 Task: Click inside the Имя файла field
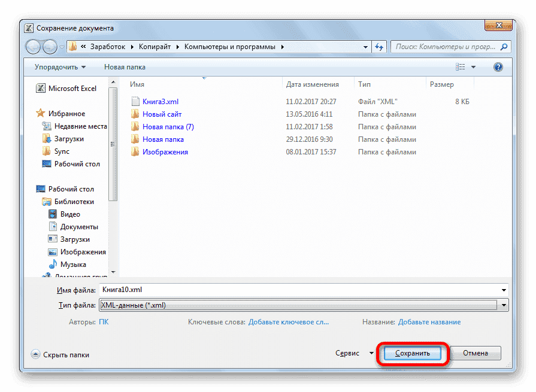click(240, 290)
